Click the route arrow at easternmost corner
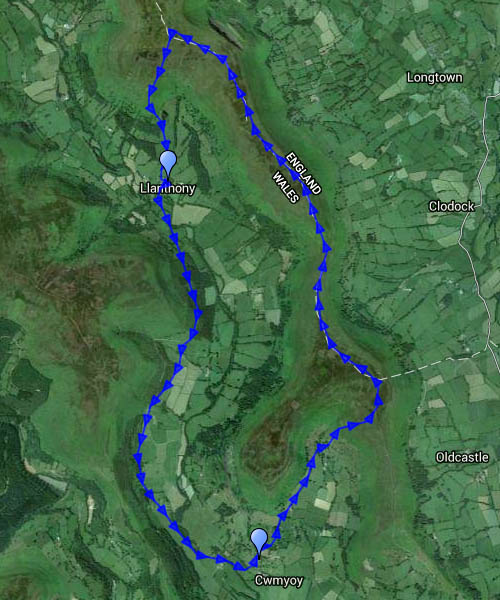The image size is (500, 600). pyautogui.click(x=377, y=383)
